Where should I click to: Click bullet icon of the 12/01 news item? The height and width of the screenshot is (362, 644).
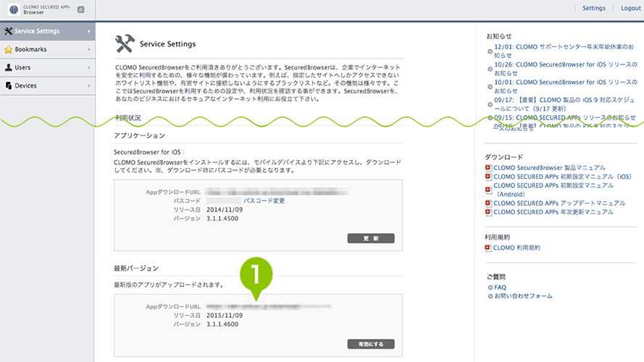point(490,51)
